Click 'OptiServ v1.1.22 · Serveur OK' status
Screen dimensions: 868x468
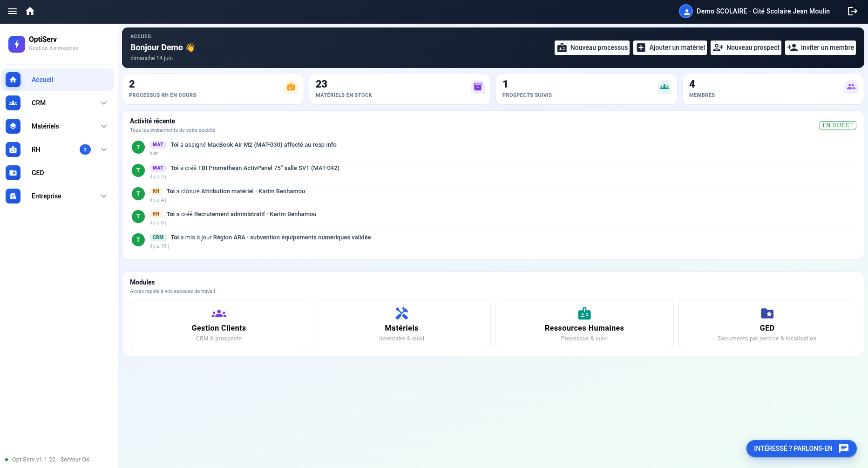51,460
